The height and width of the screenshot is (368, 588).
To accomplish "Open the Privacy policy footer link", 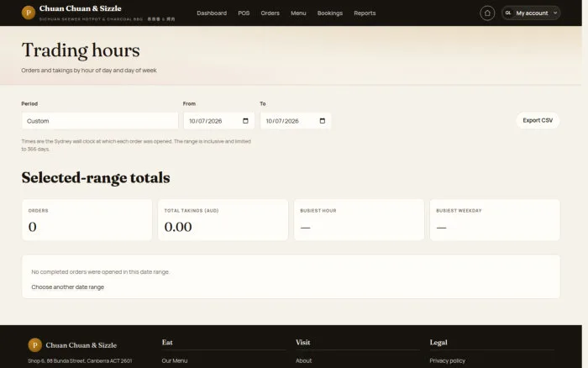I will tap(447, 360).
